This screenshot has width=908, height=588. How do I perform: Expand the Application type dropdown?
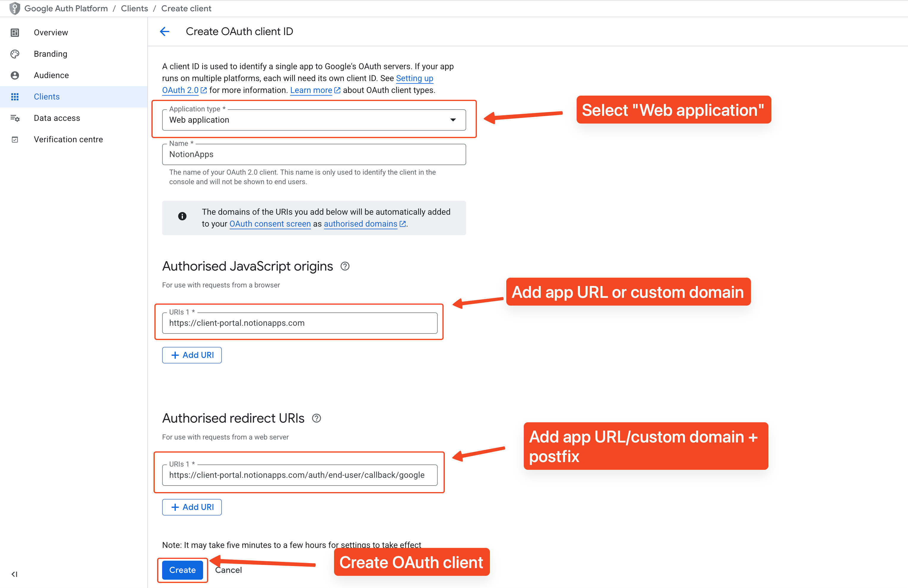tap(453, 120)
